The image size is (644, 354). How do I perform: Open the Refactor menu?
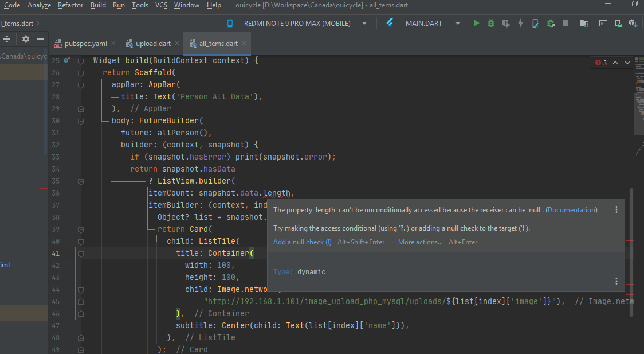click(x=70, y=5)
